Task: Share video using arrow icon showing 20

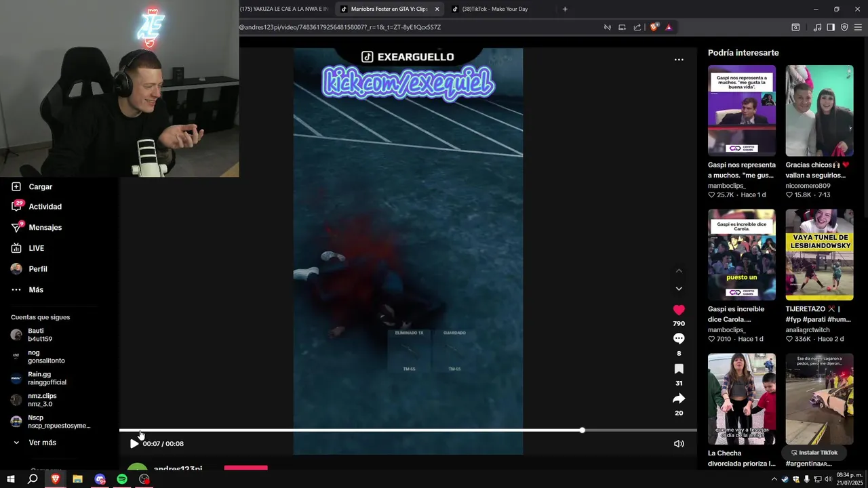Action: tap(679, 399)
